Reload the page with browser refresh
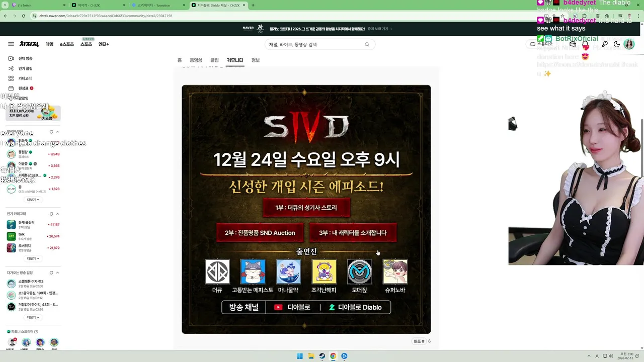Image resolution: width=644 pixels, height=362 pixels. coord(24,16)
